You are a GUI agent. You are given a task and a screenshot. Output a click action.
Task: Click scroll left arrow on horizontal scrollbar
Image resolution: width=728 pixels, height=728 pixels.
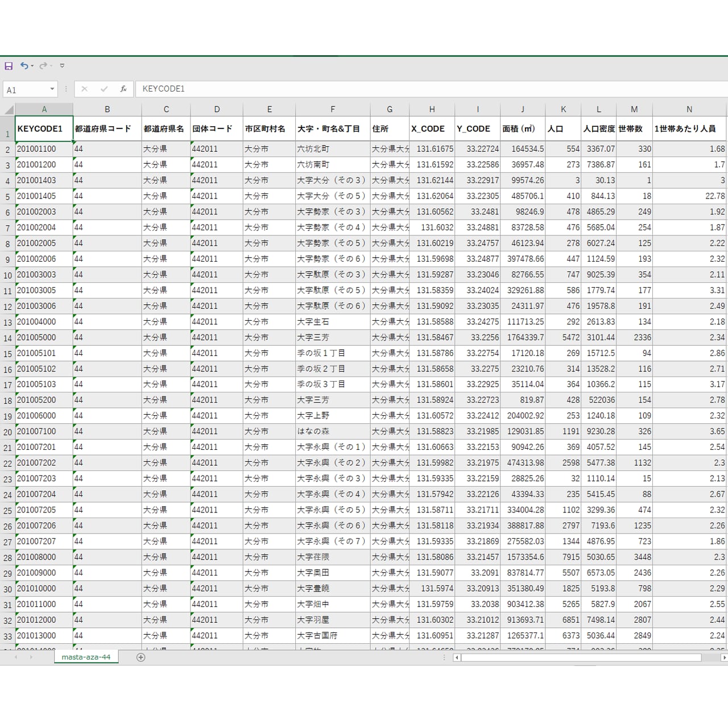457,657
